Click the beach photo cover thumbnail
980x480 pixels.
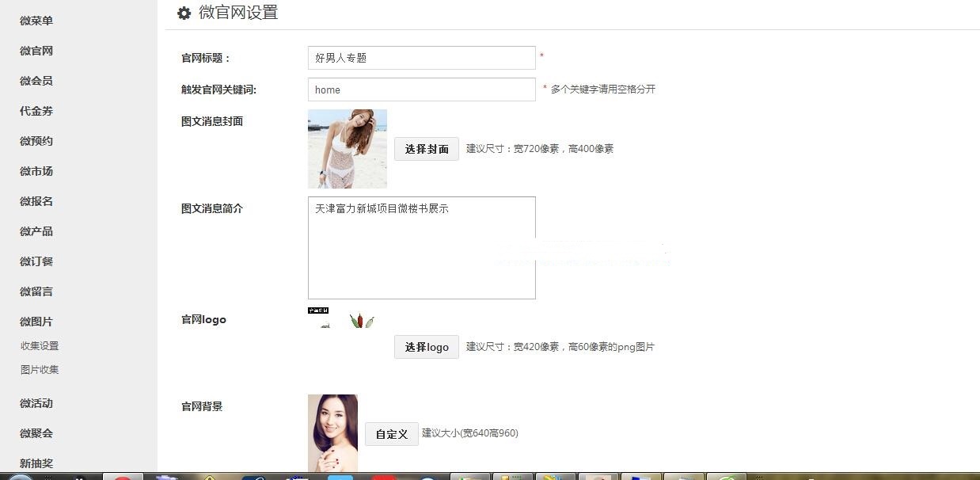click(x=347, y=148)
